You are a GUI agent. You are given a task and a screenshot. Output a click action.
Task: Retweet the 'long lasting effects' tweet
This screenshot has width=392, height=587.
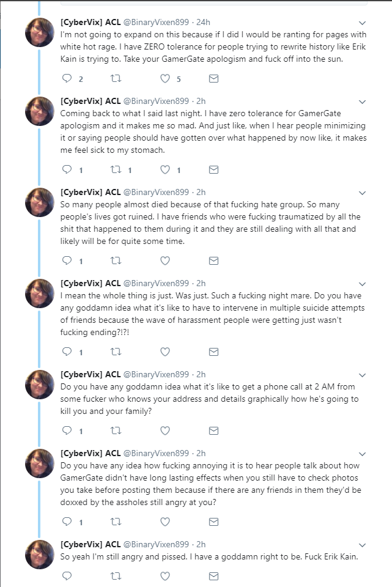pyautogui.click(x=116, y=522)
